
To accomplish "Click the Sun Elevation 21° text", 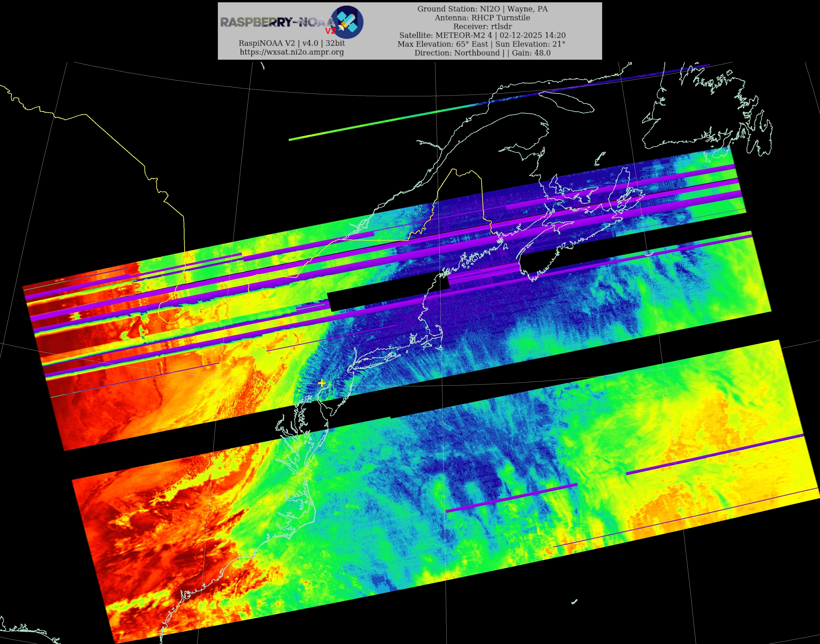I will (x=530, y=44).
